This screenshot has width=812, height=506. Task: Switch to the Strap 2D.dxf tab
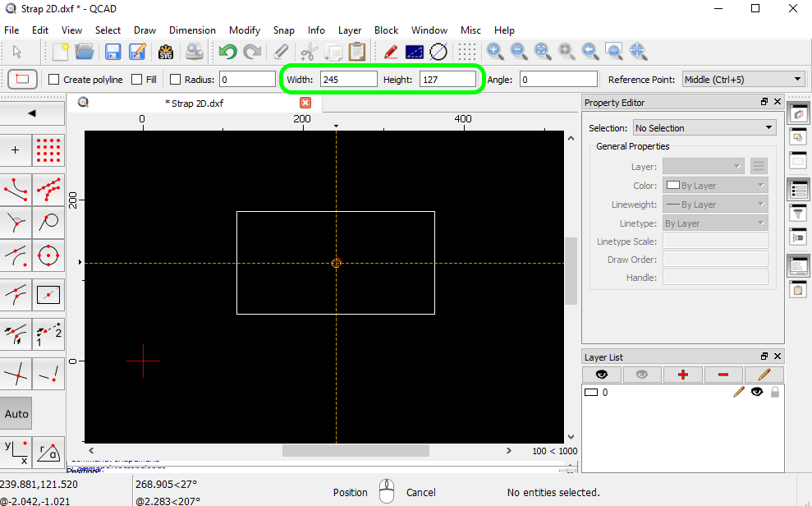click(195, 103)
